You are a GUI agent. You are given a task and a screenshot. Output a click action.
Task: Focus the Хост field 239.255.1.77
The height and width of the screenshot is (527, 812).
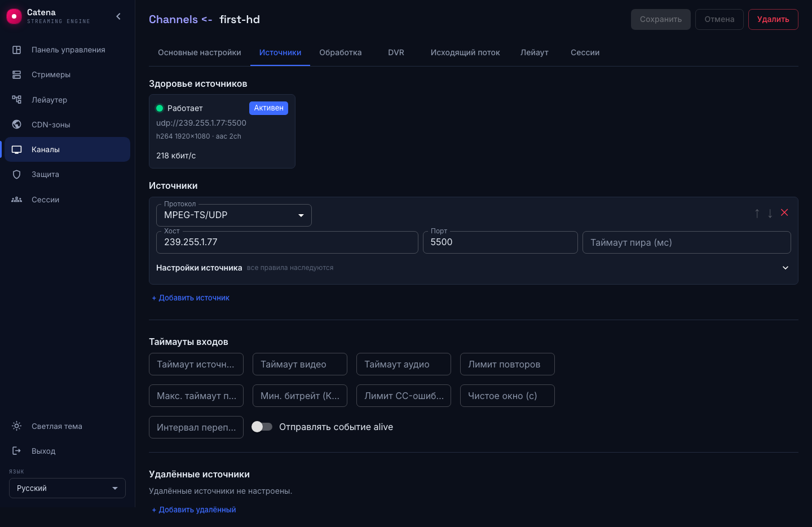[287, 242]
